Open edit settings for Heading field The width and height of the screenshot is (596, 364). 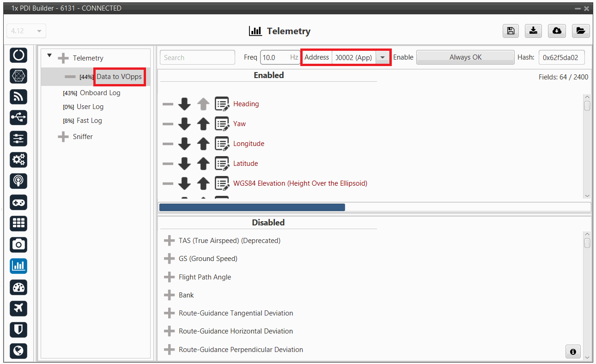[x=222, y=104]
